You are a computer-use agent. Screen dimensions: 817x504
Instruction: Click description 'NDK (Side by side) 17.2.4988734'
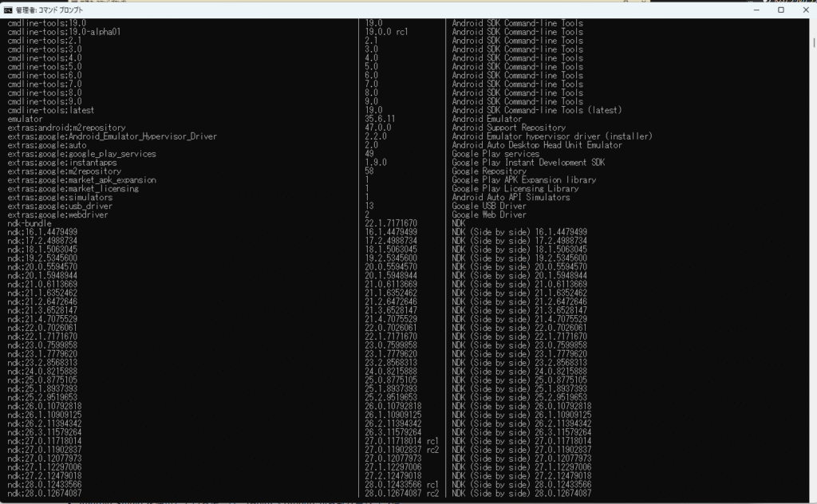click(519, 242)
